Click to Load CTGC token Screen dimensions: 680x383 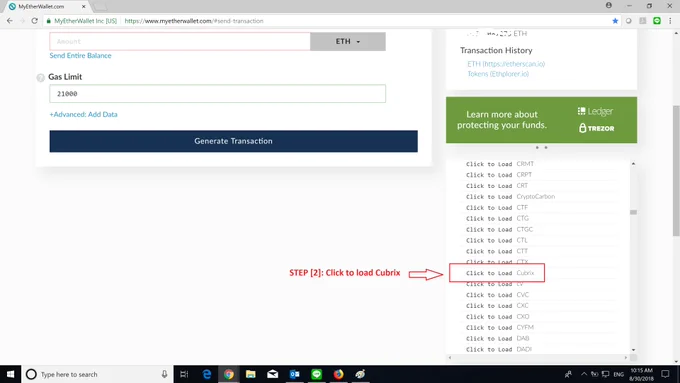pyautogui.click(x=499, y=229)
